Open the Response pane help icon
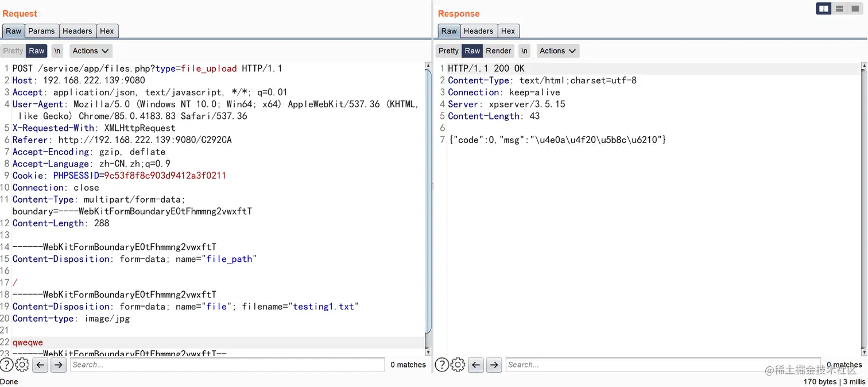This screenshot has height=387, width=868. coord(441,365)
